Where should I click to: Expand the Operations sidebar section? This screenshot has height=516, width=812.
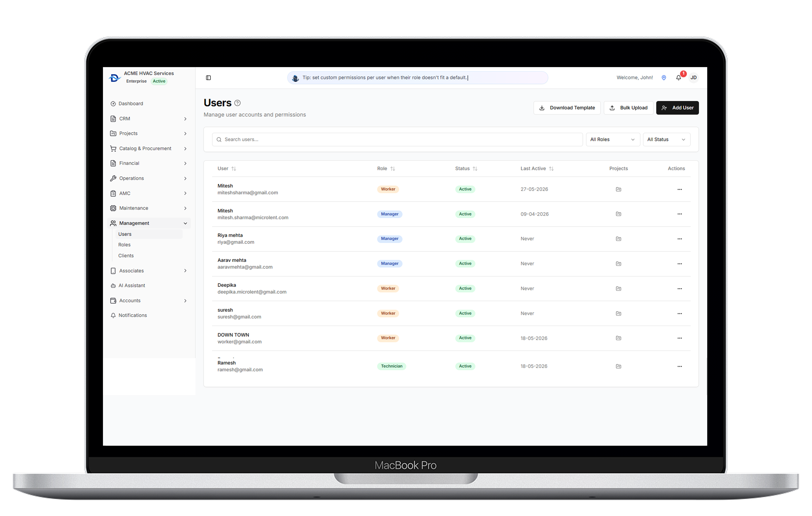(149, 178)
